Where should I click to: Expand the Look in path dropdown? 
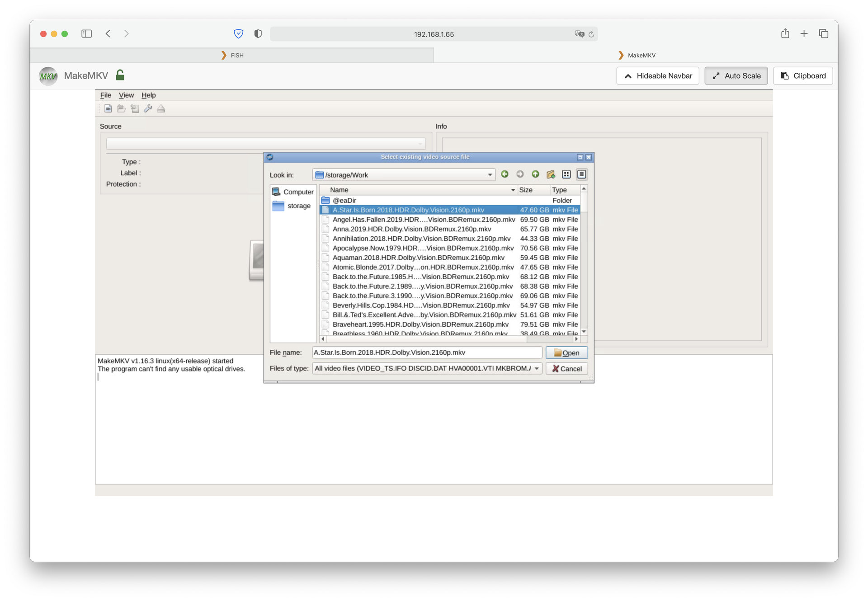(x=490, y=175)
